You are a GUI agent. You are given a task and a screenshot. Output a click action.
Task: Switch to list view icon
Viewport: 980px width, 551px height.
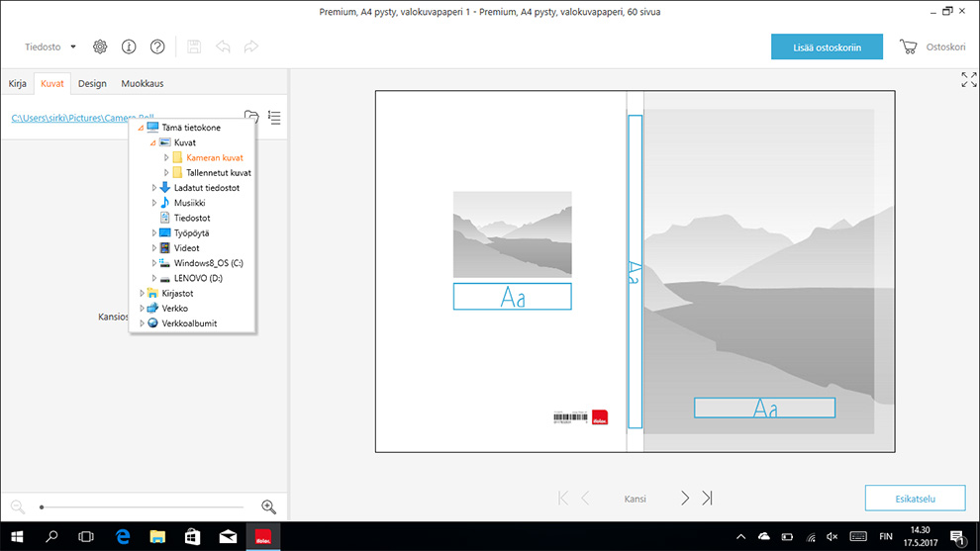274,118
